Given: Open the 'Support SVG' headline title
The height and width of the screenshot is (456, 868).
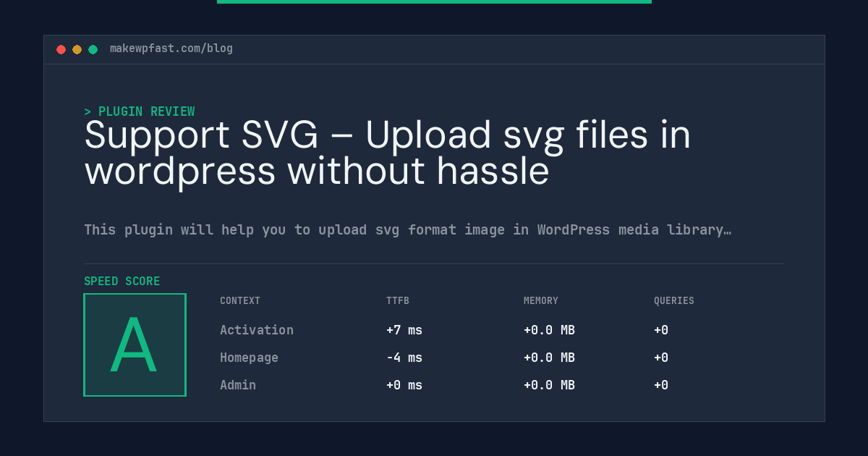Looking at the screenshot, I should [388, 153].
